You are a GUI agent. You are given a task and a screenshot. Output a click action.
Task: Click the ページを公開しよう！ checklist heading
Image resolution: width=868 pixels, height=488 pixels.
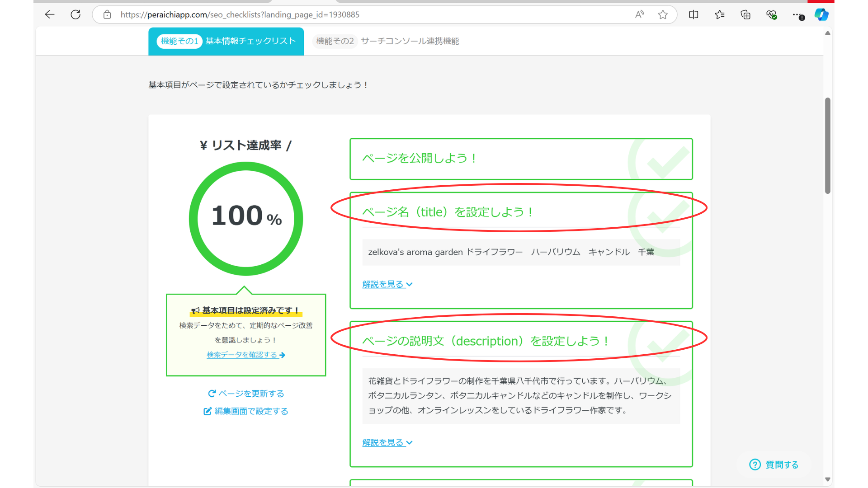[420, 158]
